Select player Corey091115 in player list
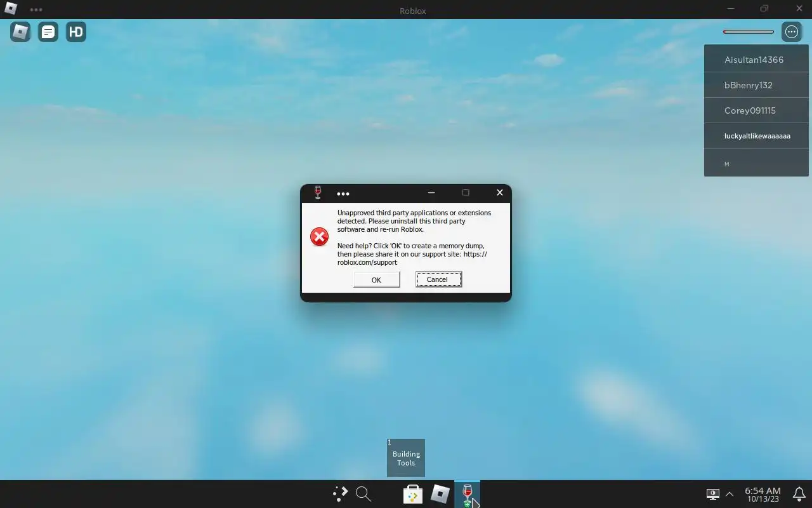The height and width of the screenshot is (508, 812). (x=756, y=110)
